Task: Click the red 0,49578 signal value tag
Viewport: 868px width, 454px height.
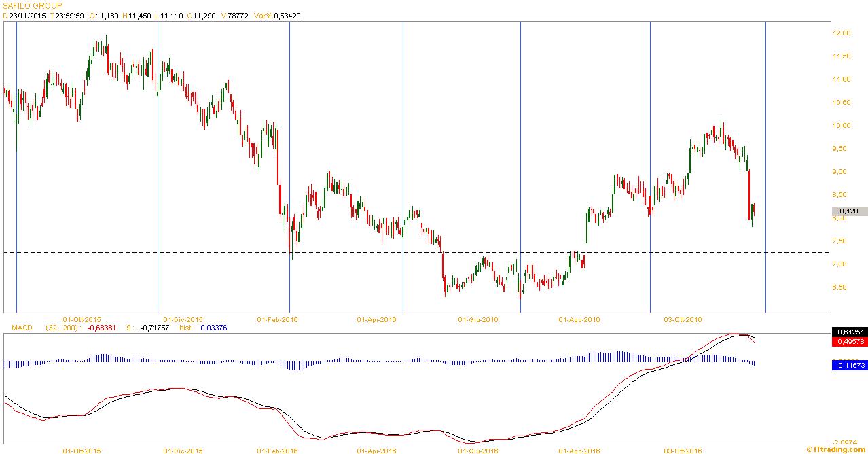Action: (x=848, y=342)
